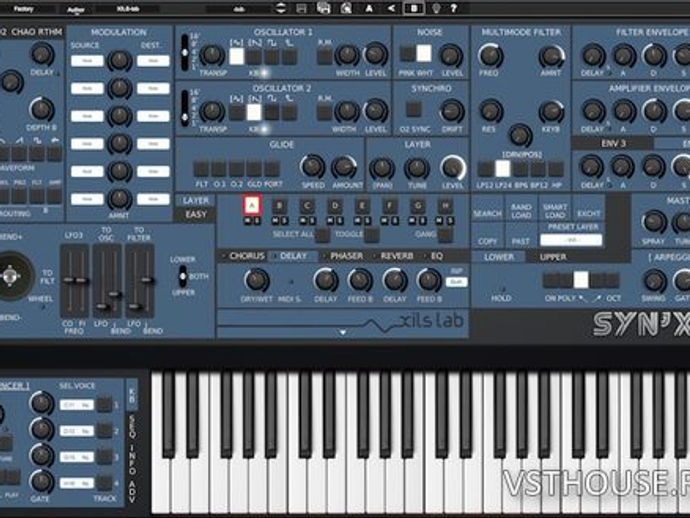Open the preset browser magnifier icon

[x=346, y=8]
